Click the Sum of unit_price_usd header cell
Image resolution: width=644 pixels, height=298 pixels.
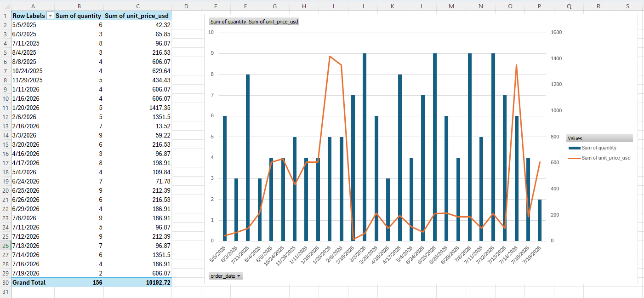click(x=138, y=16)
